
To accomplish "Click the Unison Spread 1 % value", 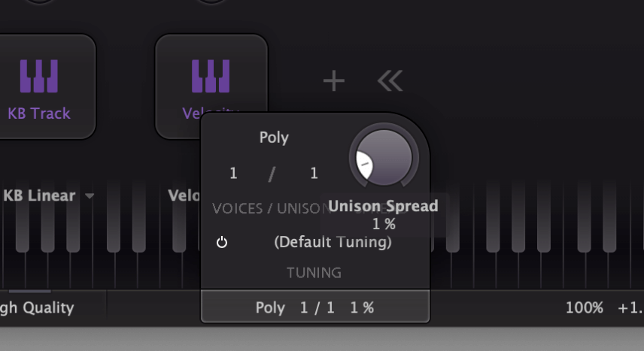I will point(384,224).
